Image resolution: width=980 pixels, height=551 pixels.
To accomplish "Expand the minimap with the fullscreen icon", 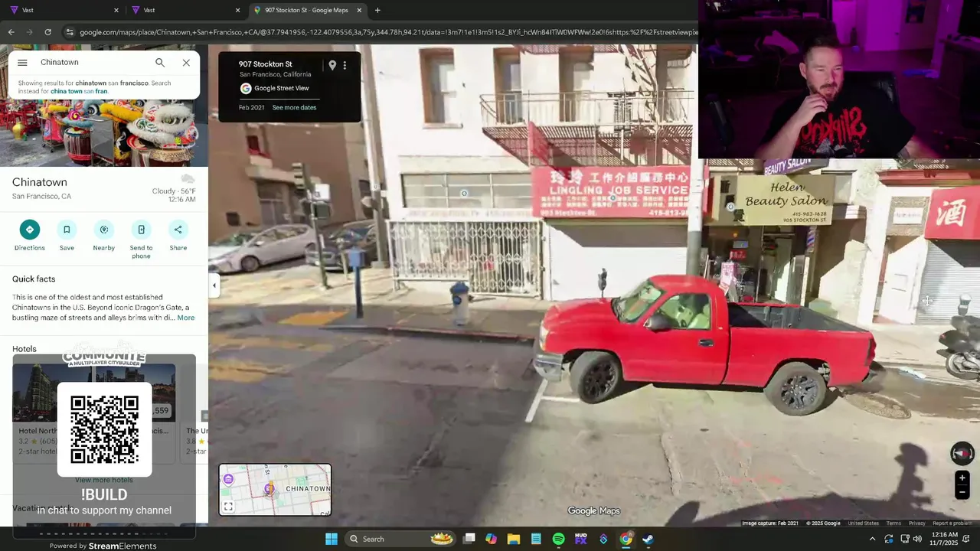I will (x=228, y=507).
